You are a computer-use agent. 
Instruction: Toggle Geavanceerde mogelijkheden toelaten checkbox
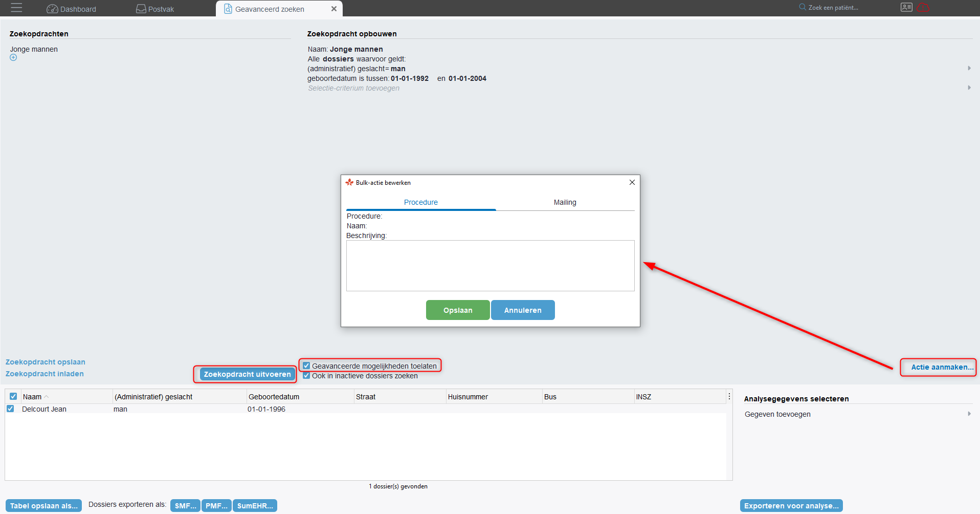pyautogui.click(x=306, y=366)
